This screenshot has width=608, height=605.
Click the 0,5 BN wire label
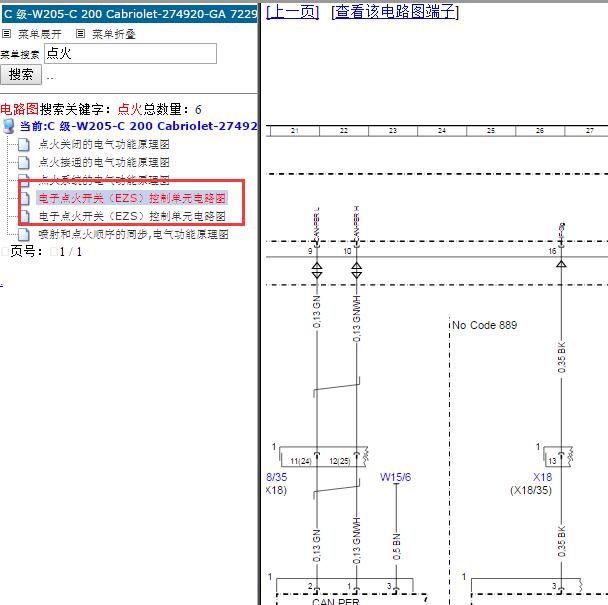click(396, 546)
